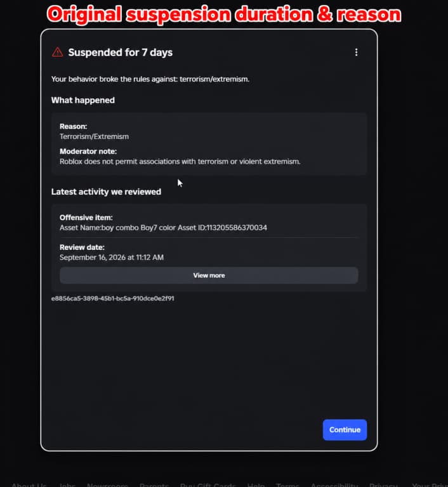Click the Terrorism/Extremism reason text
Viewport: 448px width, 487px height.
(x=94, y=137)
